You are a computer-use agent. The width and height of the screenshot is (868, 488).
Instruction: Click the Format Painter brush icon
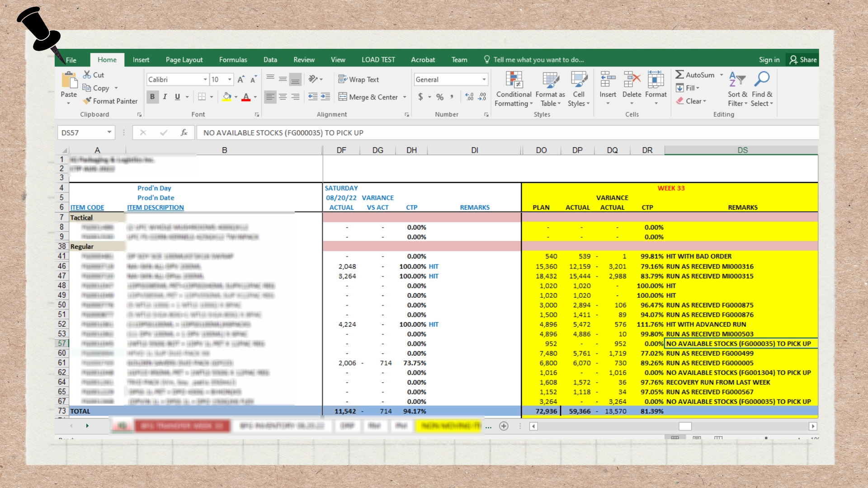[87, 101]
